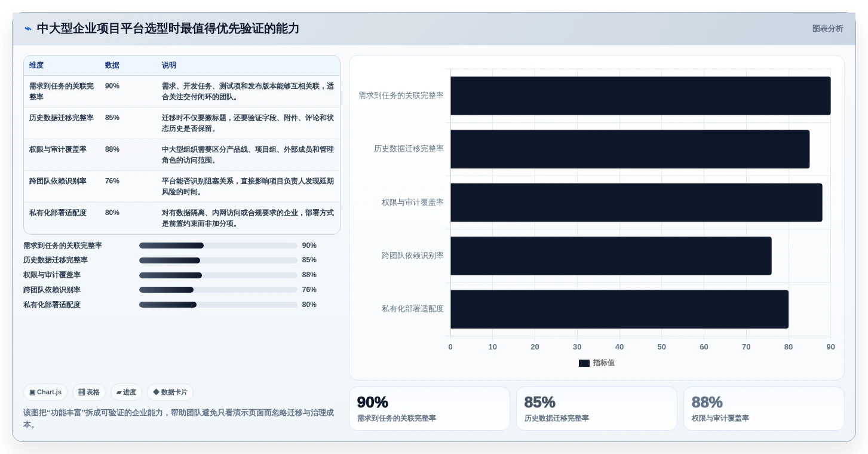The image size is (868, 454).
Task: Click the page title 中大型企业项目平台选型
Action: pos(168,29)
